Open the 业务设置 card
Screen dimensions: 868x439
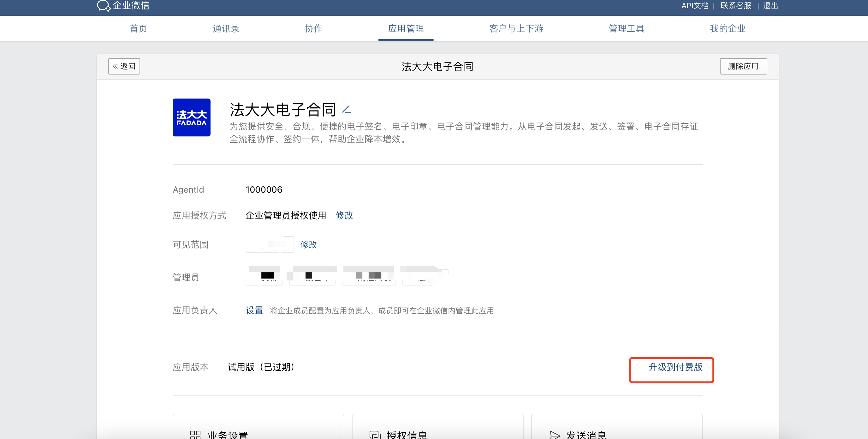click(x=258, y=426)
